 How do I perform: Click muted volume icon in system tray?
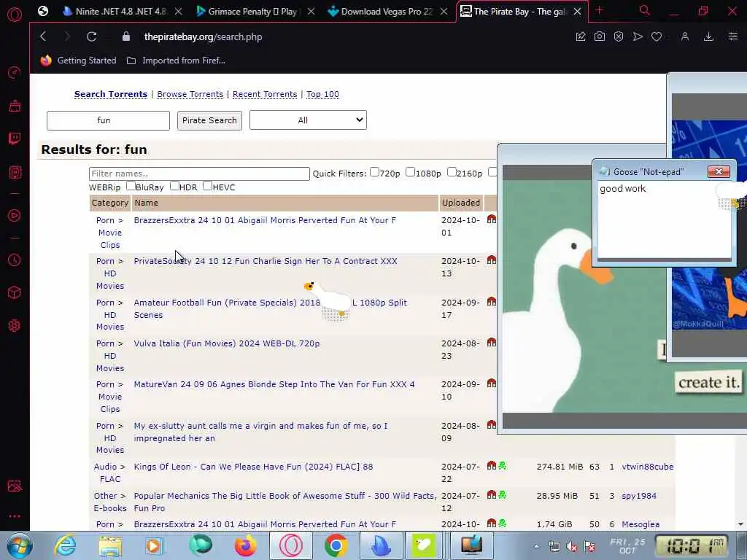coord(572,546)
